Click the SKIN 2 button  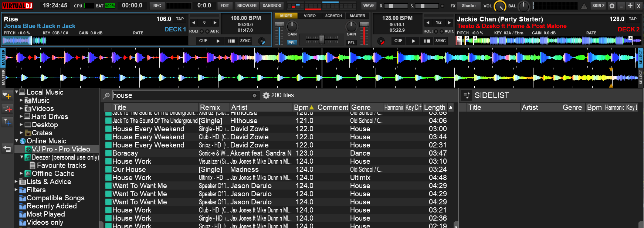pyautogui.click(x=599, y=6)
